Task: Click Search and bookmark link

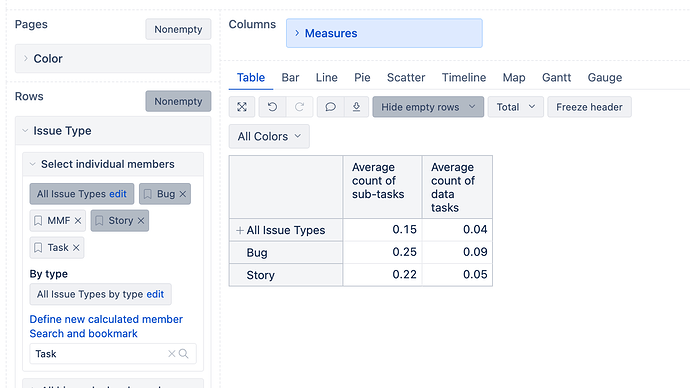Action: tap(84, 333)
